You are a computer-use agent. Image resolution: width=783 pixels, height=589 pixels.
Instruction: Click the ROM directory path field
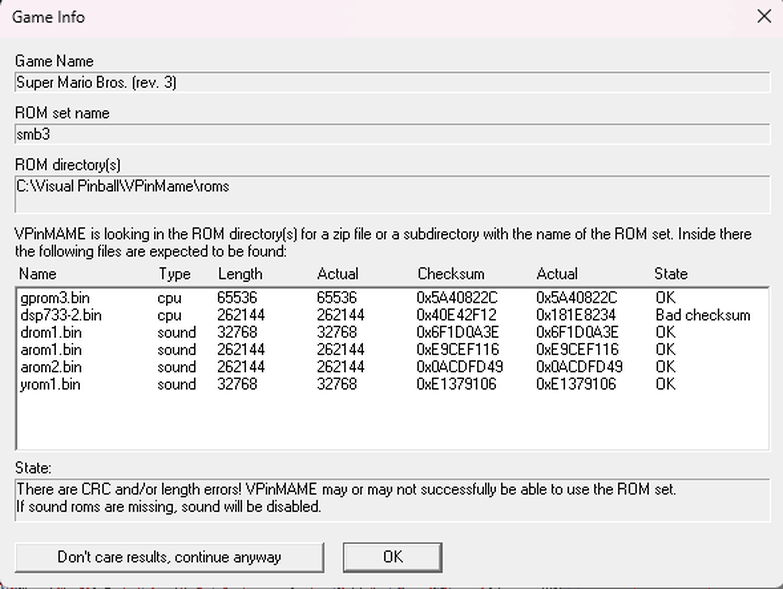point(392,194)
